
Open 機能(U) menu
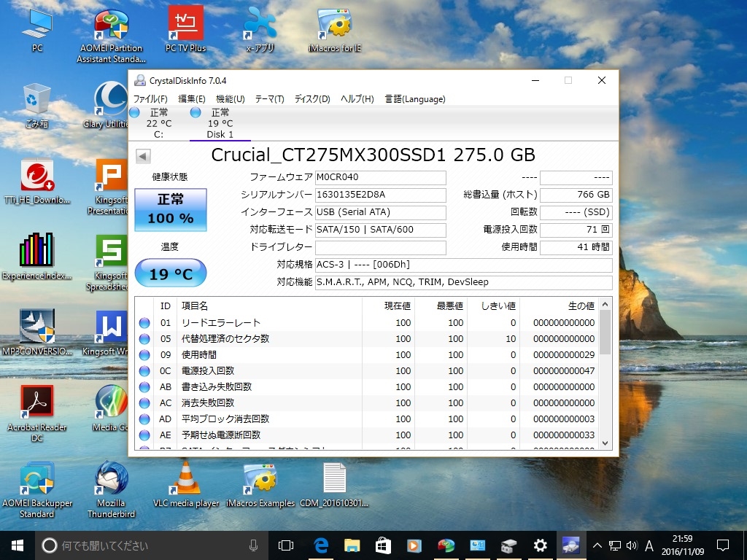pyautogui.click(x=230, y=99)
